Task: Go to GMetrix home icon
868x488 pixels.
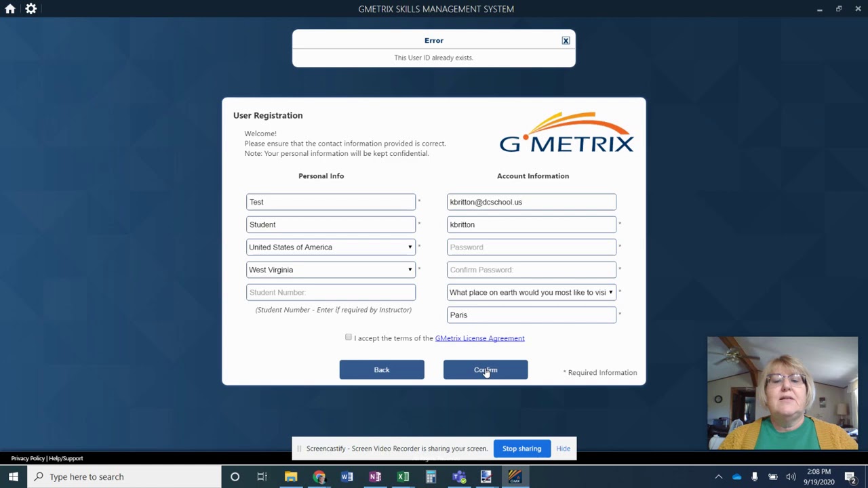Action: 10,9
